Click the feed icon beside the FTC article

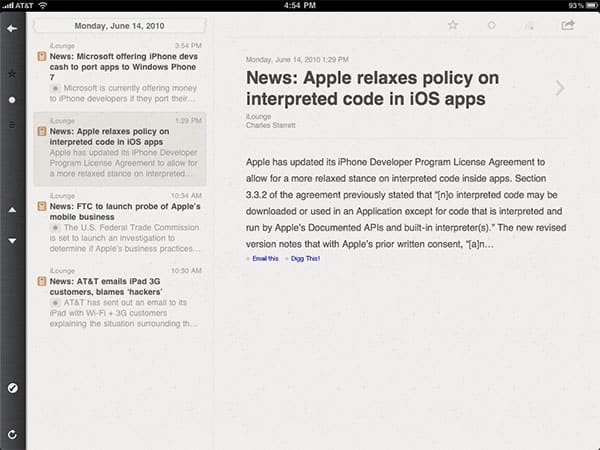point(42,206)
